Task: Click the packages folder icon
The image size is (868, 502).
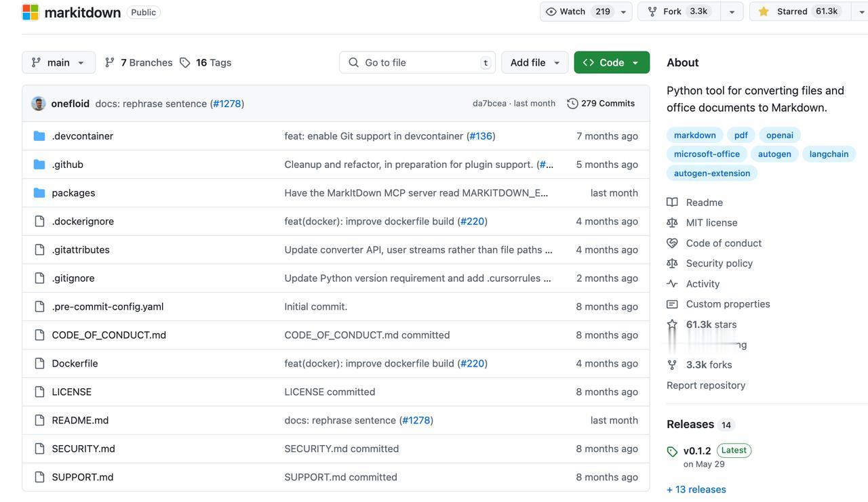Action: click(x=39, y=193)
